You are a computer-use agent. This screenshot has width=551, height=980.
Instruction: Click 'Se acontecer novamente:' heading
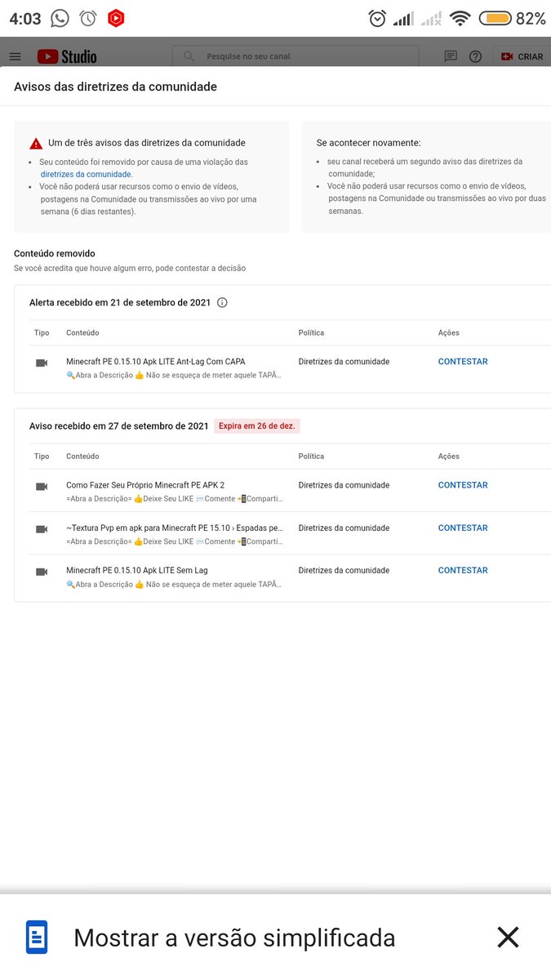coord(369,143)
